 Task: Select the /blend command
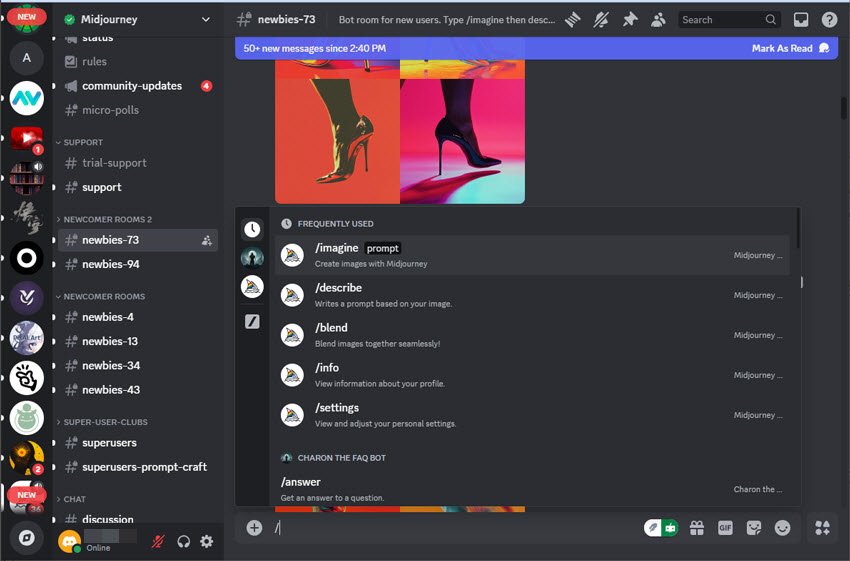(532, 336)
